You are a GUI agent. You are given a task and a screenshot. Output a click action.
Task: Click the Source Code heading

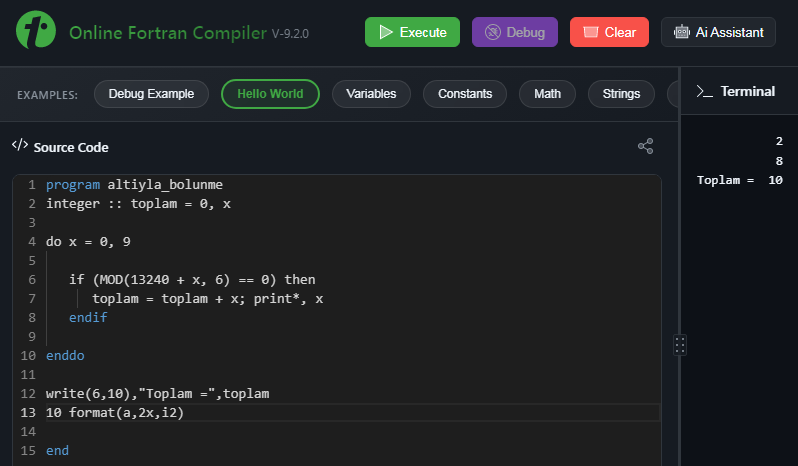click(71, 148)
